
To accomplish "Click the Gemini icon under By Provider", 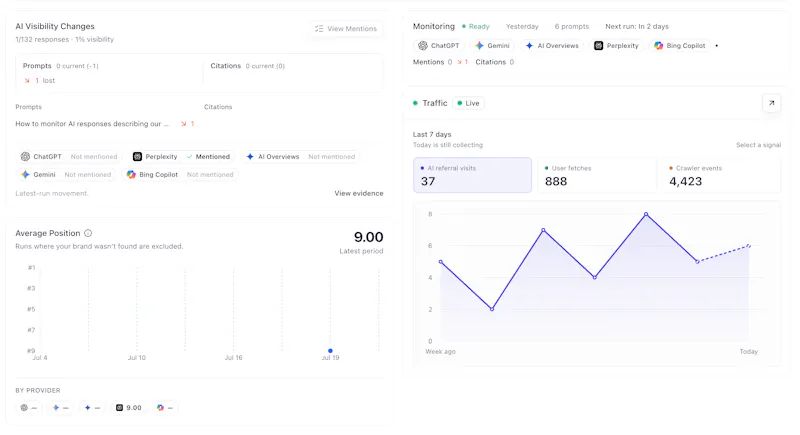I will pos(56,407).
